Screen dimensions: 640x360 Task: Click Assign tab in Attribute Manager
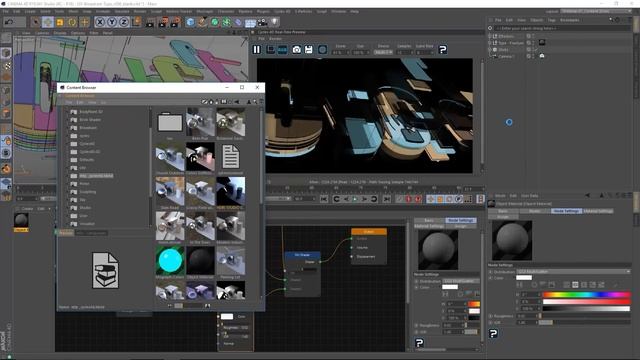[x=503, y=217]
